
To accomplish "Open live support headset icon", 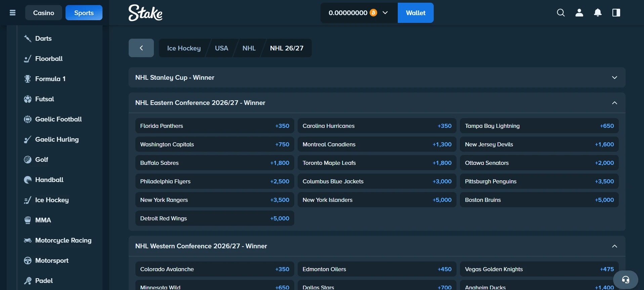I will [x=626, y=280].
